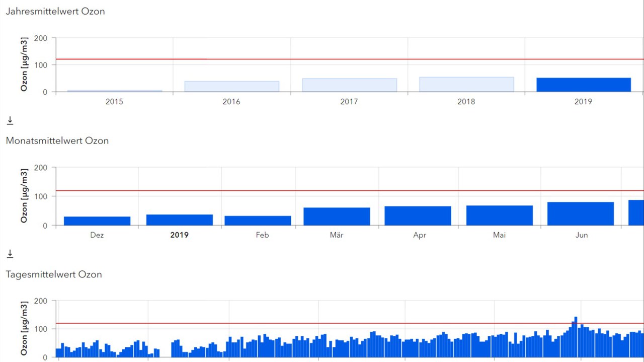Click the Apr bar in the monthly chart
The height and width of the screenshot is (362, 644).
[418, 215]
